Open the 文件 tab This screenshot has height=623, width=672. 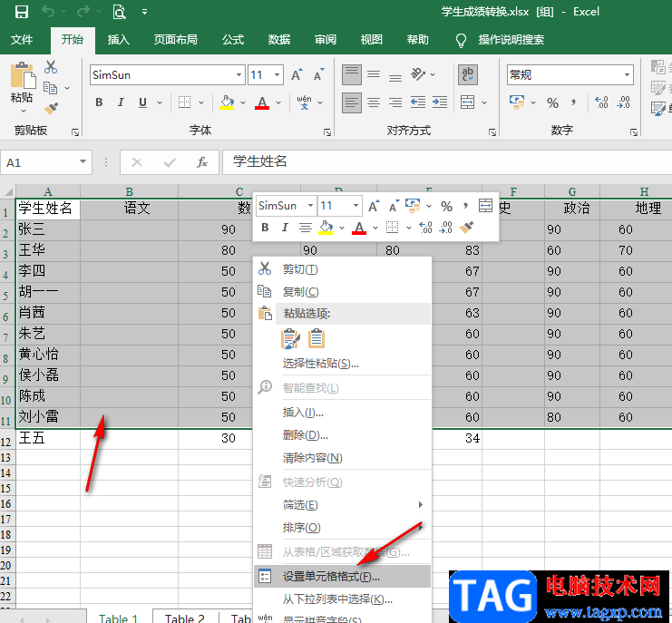22,39
